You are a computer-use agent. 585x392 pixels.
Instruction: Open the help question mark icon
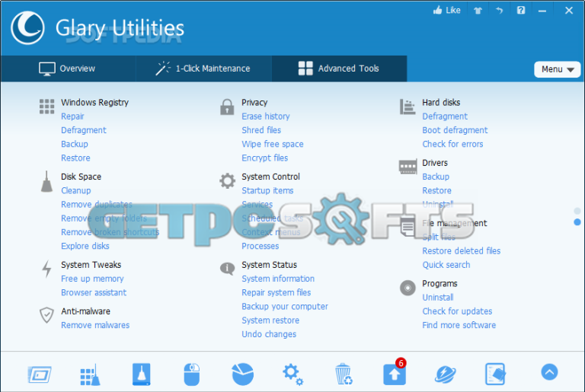click(521, 10)
